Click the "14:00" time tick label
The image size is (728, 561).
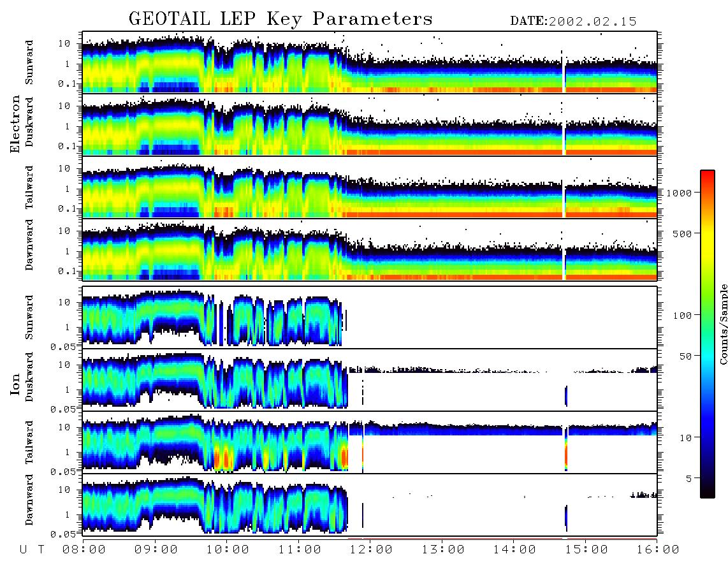click(514, 550)
